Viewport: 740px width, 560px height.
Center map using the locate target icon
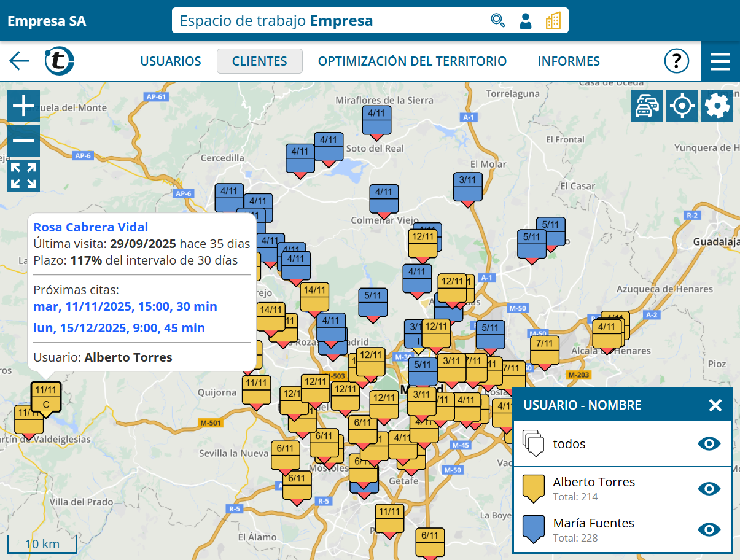click(x=682, y=106)
